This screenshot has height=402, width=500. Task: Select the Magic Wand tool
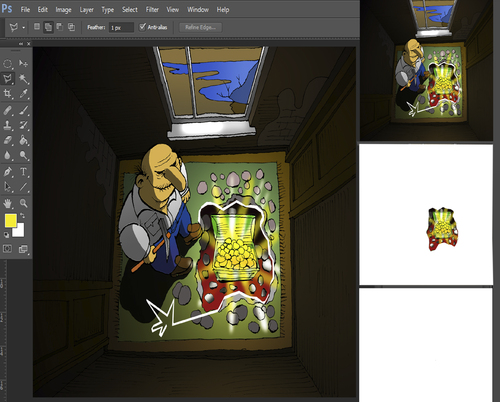(x=23, y=79)
